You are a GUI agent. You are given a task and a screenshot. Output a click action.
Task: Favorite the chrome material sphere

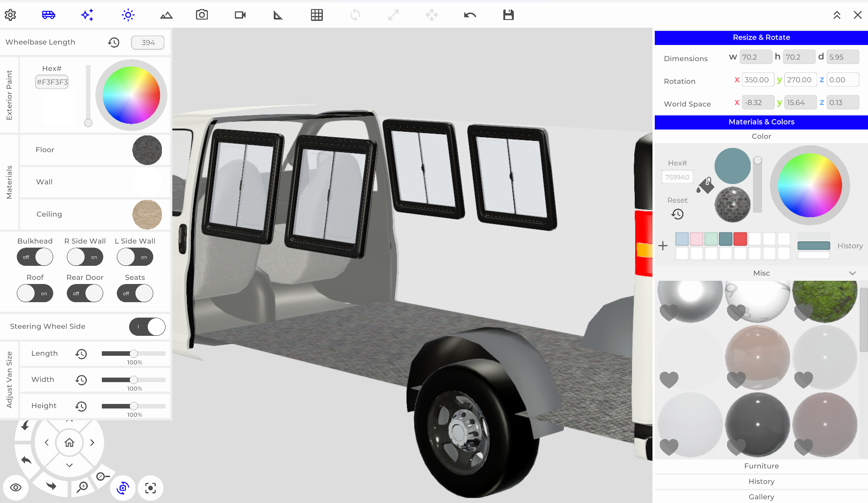coord(669,312)
